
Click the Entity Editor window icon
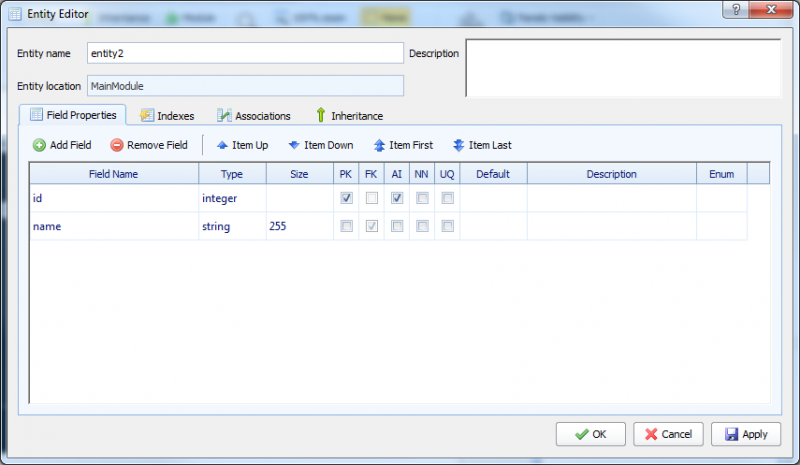(x=14, y=15)
